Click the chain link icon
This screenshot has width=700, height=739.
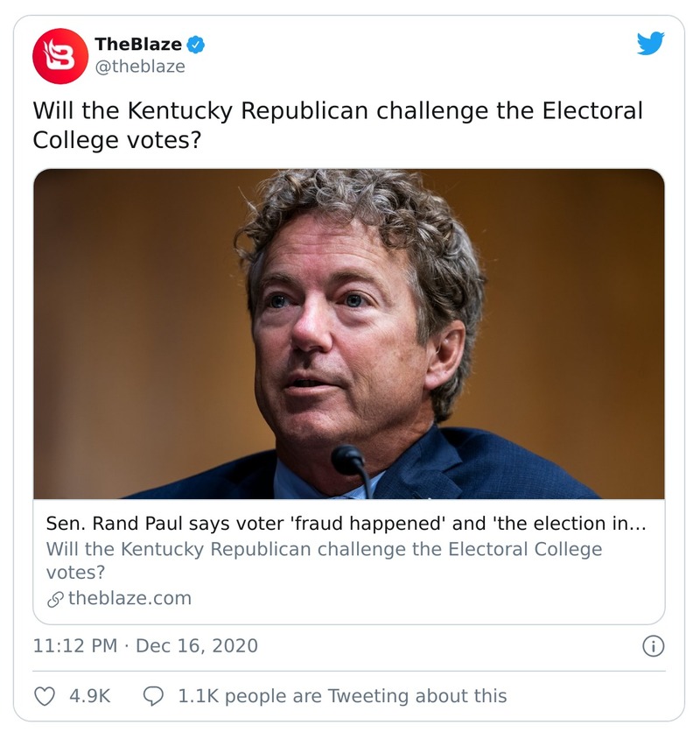point(54,599)
